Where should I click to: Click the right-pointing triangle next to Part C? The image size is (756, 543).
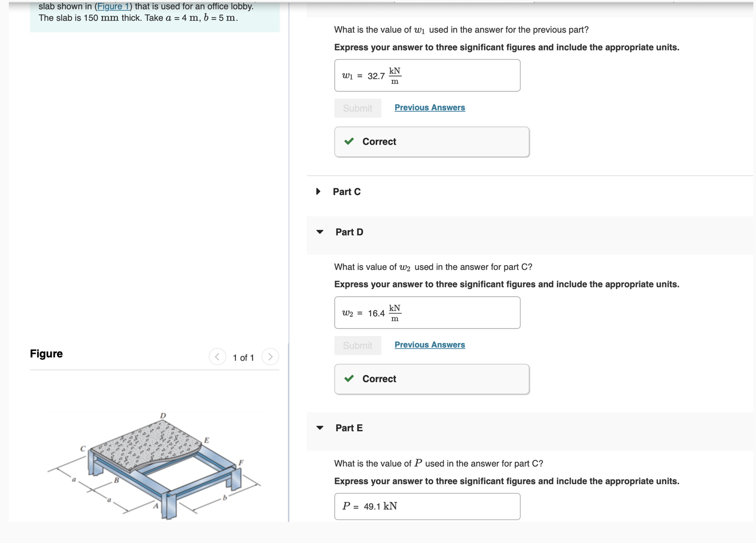click(x=318, y=192)
